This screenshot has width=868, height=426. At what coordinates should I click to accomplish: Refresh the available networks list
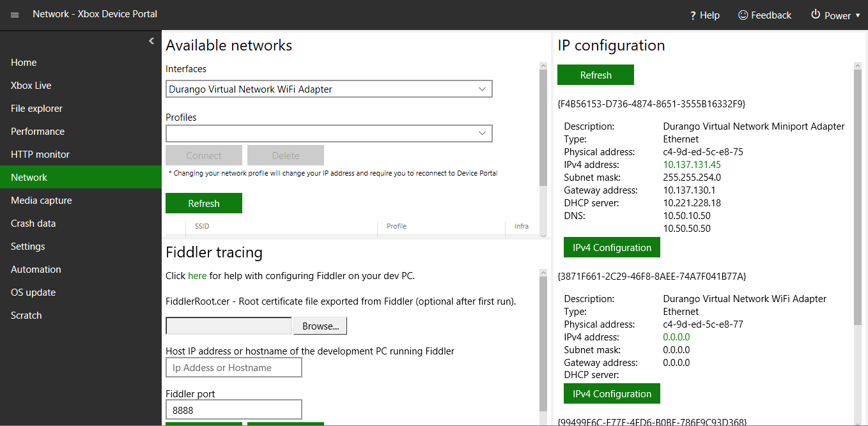point(204,203)
